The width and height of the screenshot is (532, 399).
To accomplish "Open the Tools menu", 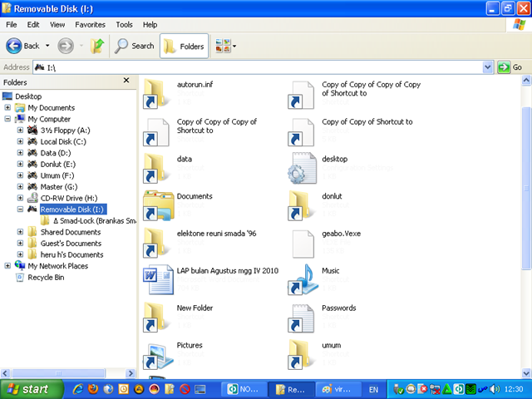I will pyautogui.click(x=124, y=25).
